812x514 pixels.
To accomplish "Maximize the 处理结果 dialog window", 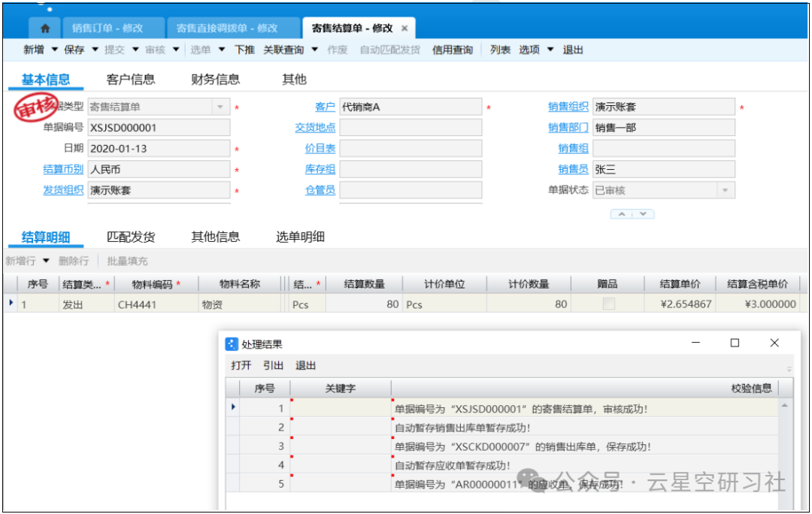I will point(735,343).
